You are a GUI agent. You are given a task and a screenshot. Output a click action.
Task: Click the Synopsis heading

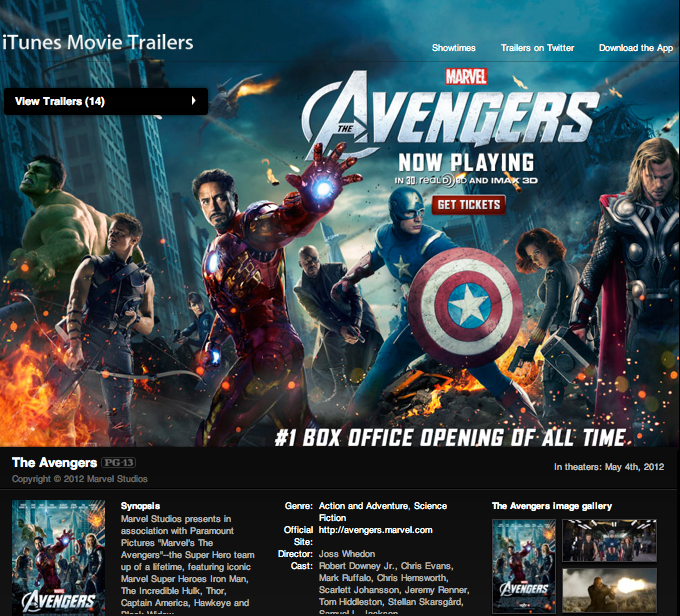tap(140, 506)
